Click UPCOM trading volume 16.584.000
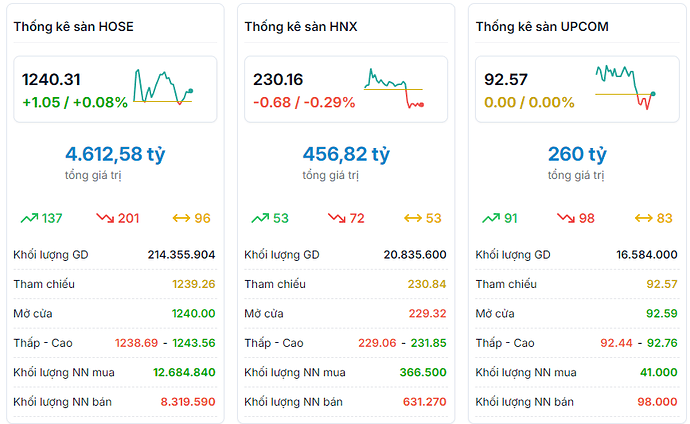This screenshot has width=690, height=424. tap(647, 255)
